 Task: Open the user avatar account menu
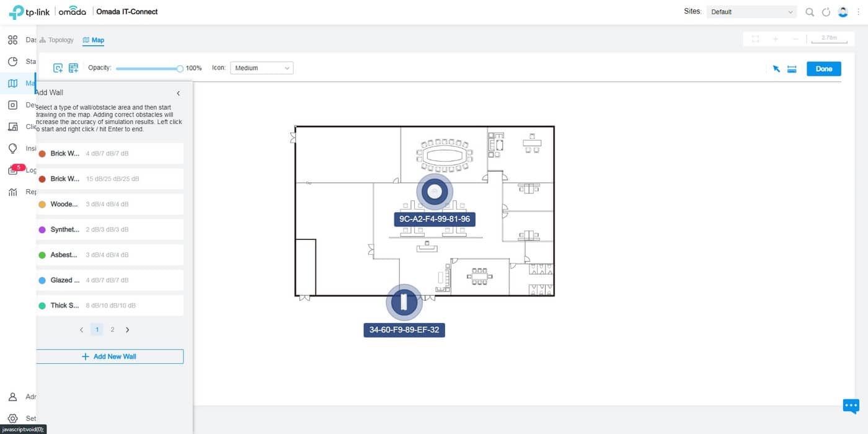843,12
